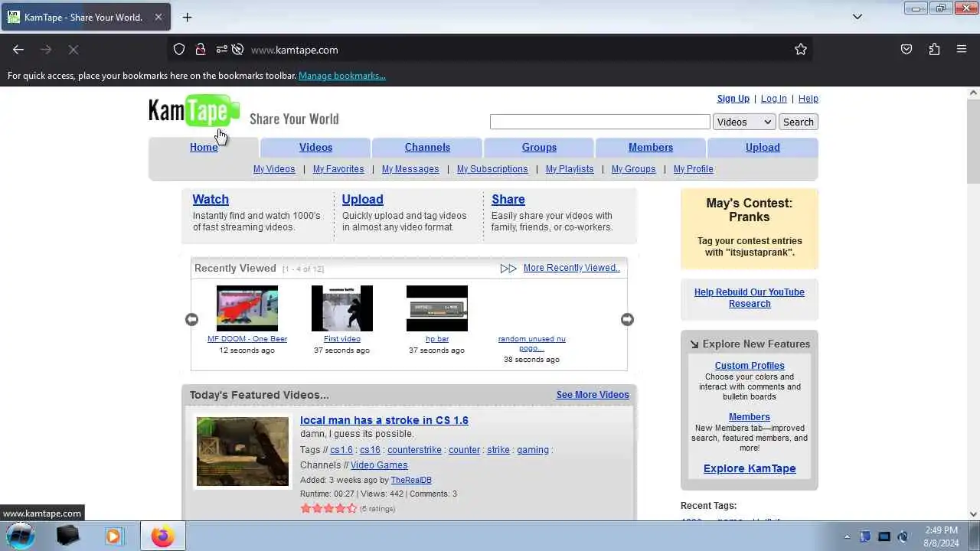Screen dimensions: 980x551
Task: Open the First video thumbnail
Action: tap(342, 308)
